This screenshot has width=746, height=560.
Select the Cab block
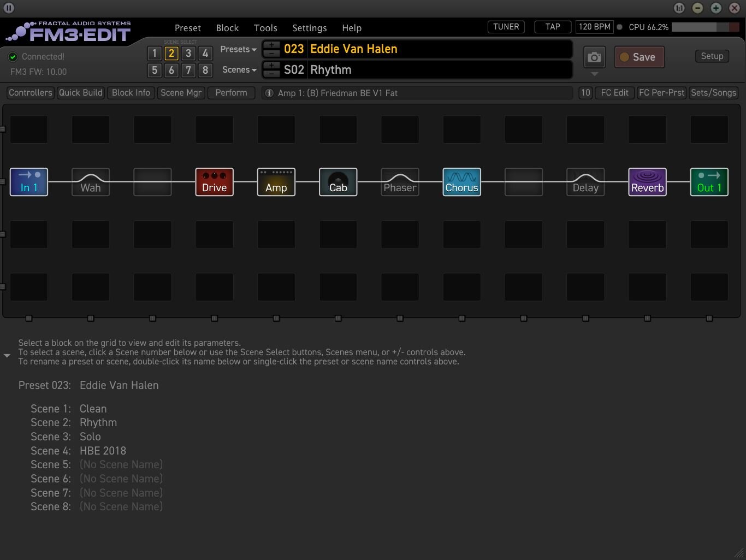[x=338, y=182]
